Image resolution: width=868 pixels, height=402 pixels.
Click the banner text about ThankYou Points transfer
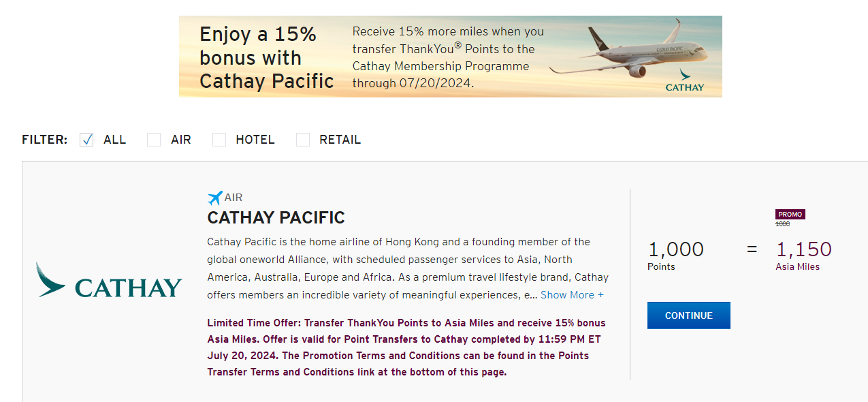click(x=448, y=58)
